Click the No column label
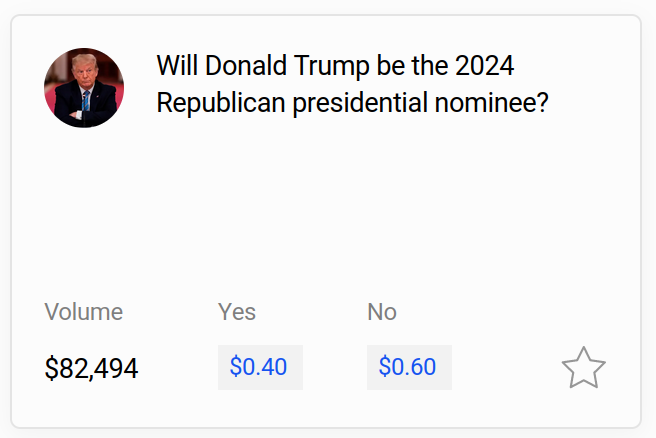The width and height of the screenshot is (656, 438). click(x=382, y=312)
